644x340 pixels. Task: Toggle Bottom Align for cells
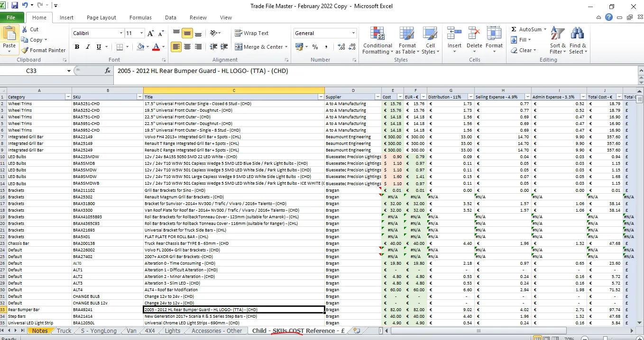[x=198, y=33]
